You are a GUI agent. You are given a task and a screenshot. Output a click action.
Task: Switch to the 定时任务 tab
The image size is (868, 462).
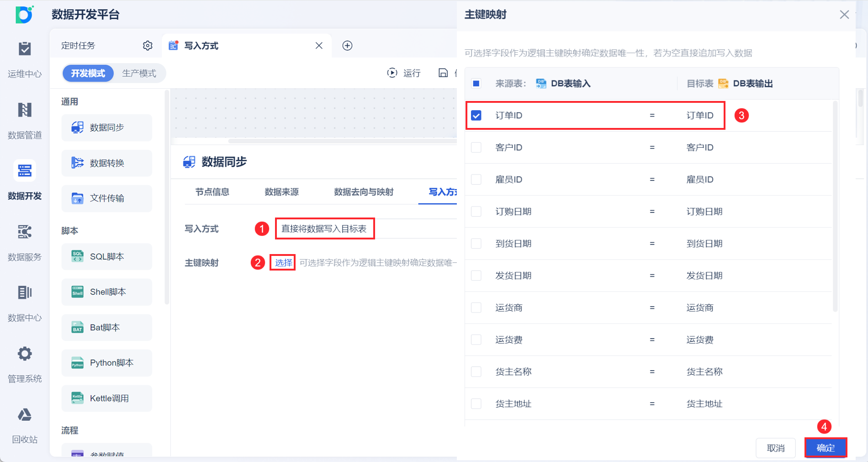(x=78, y=46)
